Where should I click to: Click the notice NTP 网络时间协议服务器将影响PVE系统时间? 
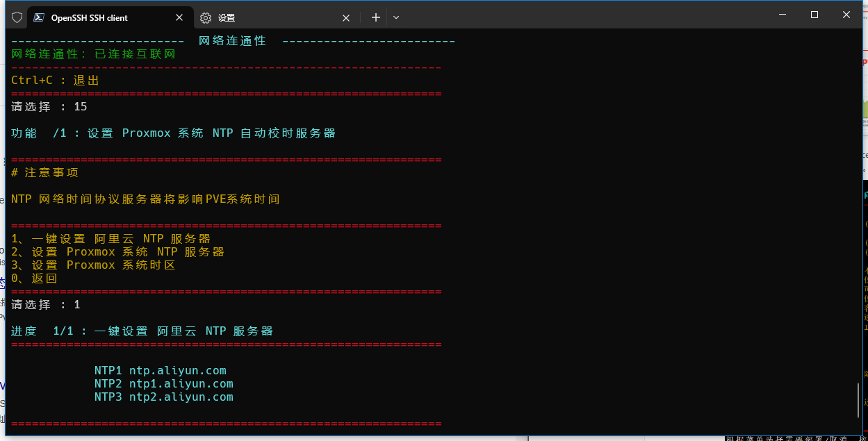coord(145,199)
